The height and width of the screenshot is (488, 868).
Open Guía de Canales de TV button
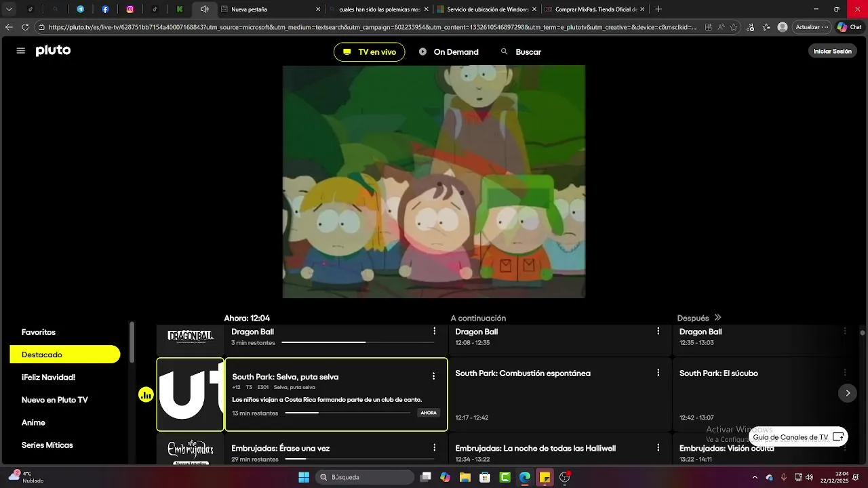coord(798,437)
